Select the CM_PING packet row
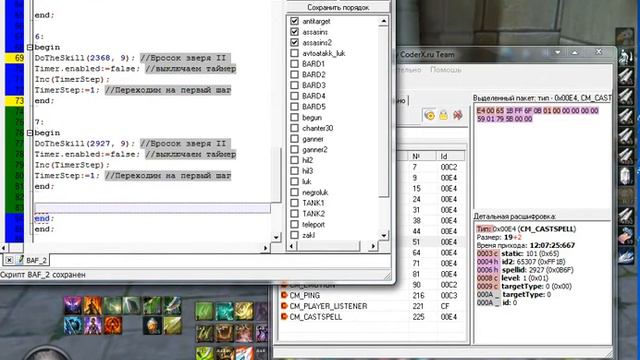Screen dimensions: 640x360 point(372,295)
